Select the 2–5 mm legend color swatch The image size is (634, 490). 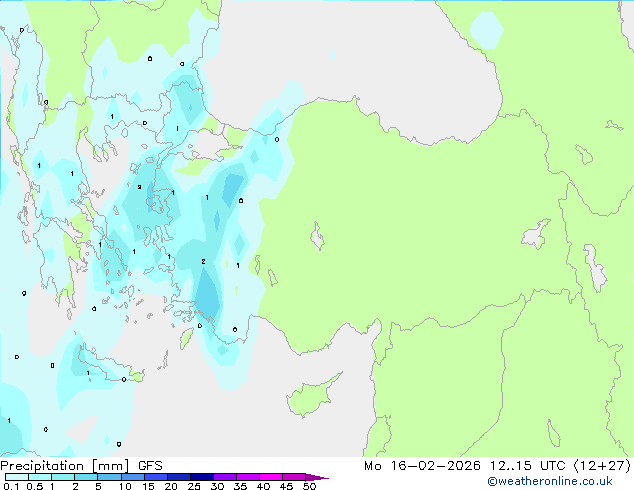86,477
